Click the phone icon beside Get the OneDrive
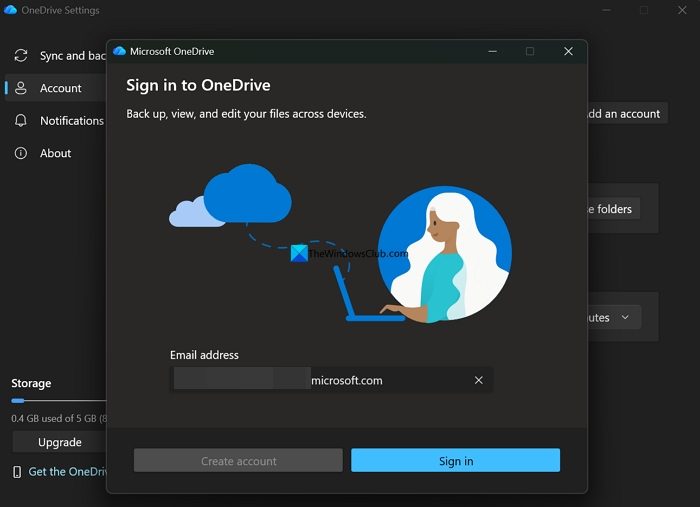The image size is (700, 507). 17,472
